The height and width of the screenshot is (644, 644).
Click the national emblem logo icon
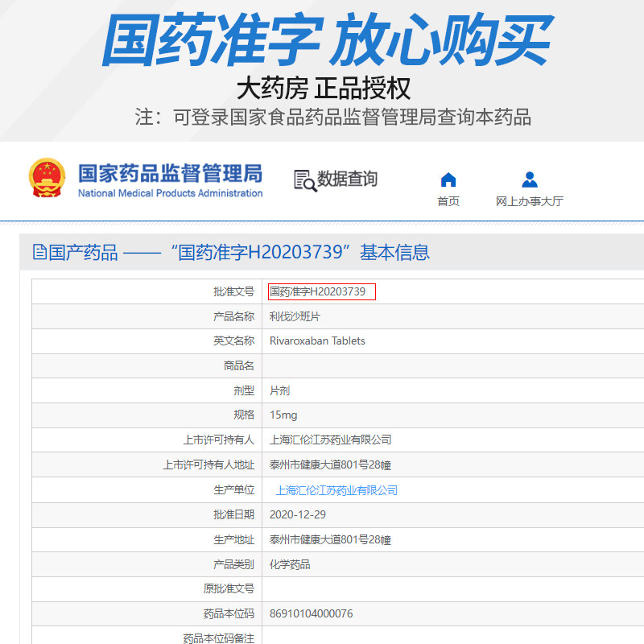(47, 178)
